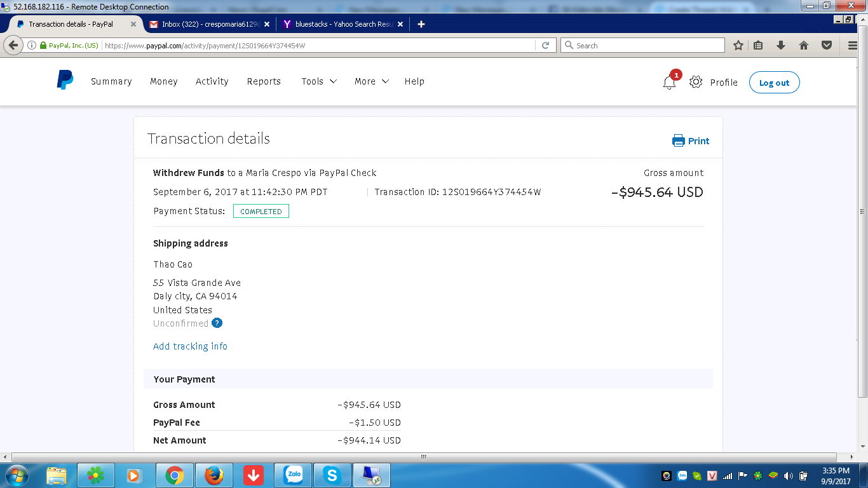The width and height of the screenshot is (868, 488).
Task: Focus the Firefox Search box
Action: click(642, 46)
